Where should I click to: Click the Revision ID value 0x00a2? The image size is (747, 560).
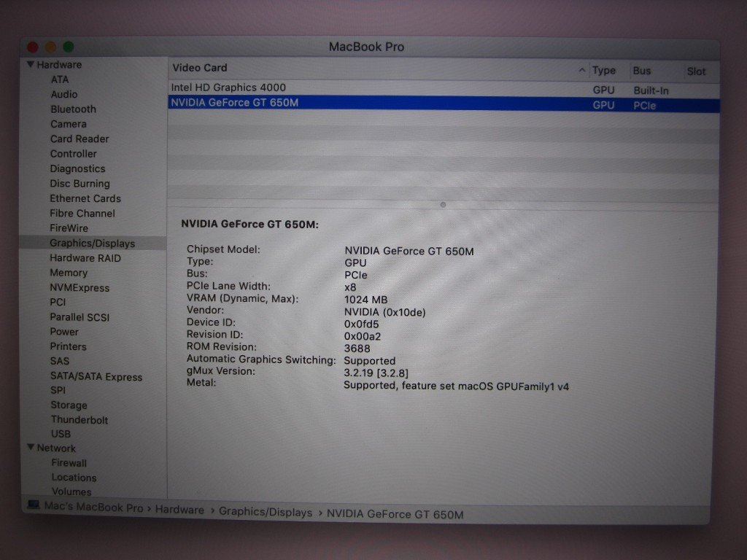(x=363, y=336)
